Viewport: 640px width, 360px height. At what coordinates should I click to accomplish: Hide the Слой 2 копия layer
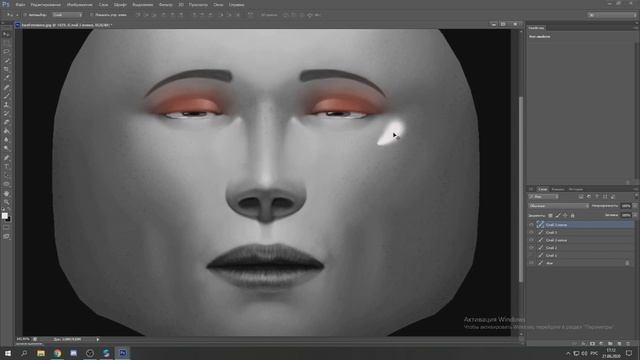(x=531, y=240)
